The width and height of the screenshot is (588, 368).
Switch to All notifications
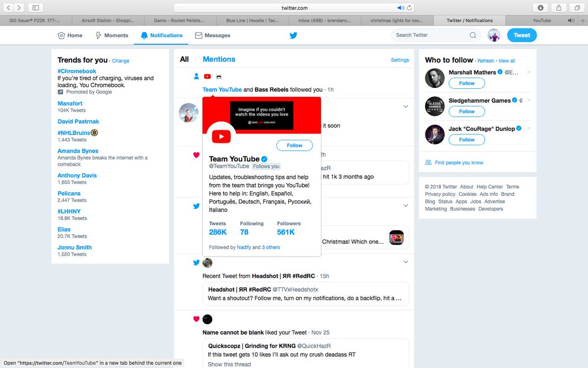coord(184,59)
